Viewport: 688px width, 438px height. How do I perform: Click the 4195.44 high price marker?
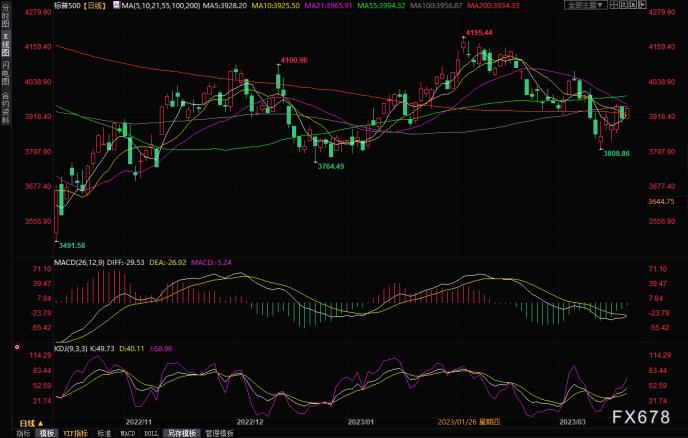click(x=479, y=32)
